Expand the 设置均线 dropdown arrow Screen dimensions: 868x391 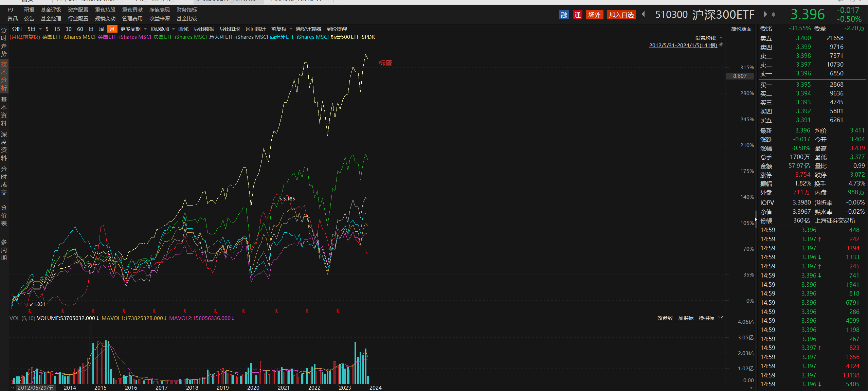(721, 38)
